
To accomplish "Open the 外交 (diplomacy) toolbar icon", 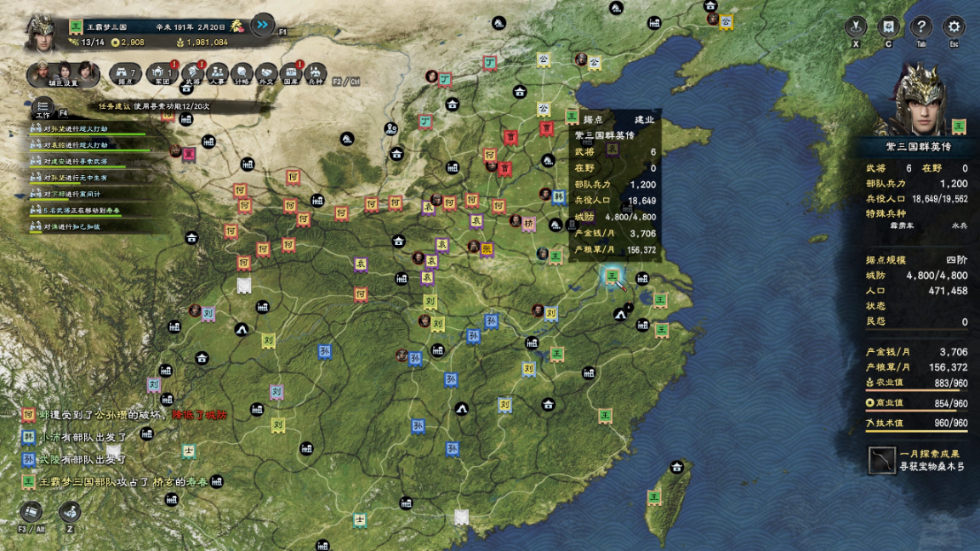I will coord(267,71).
